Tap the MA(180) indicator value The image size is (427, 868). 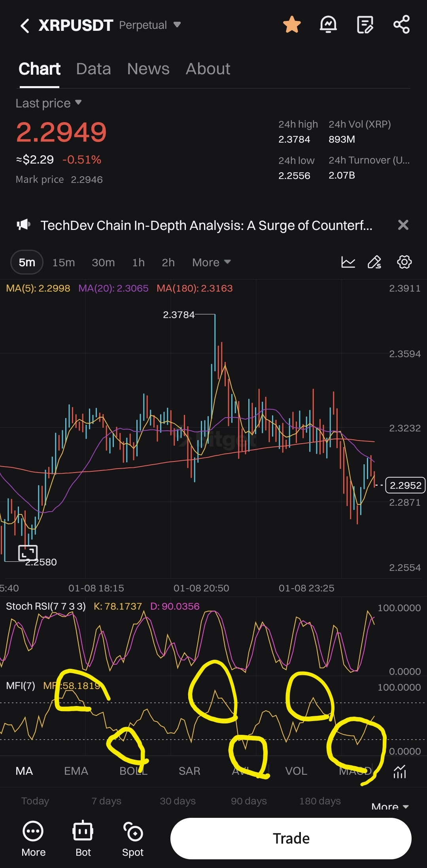(x=195, y=288)
